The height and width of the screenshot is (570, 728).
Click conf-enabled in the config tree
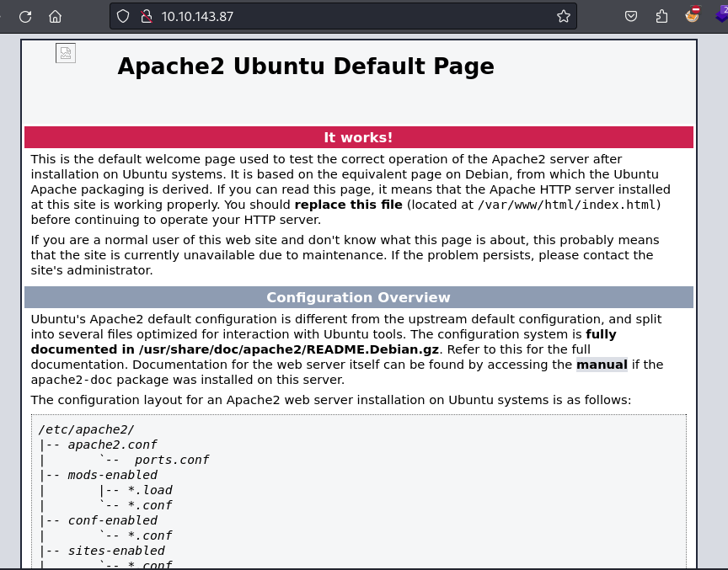point(112,520)
